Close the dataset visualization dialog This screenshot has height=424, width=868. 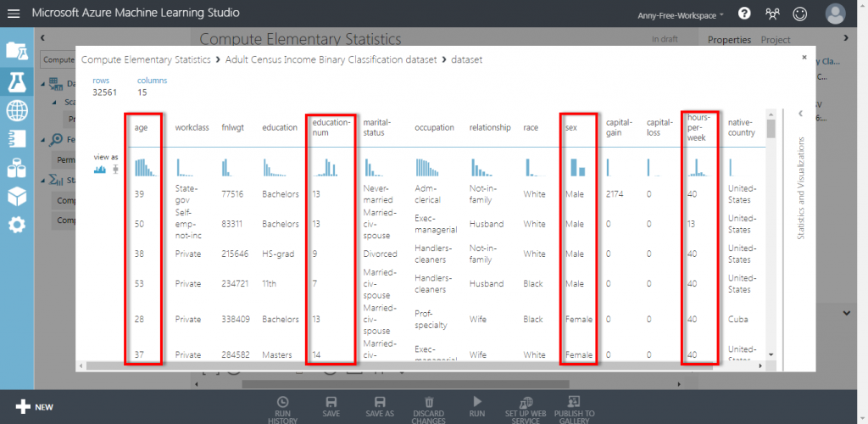pyautogui.click(x=804, y=57)
